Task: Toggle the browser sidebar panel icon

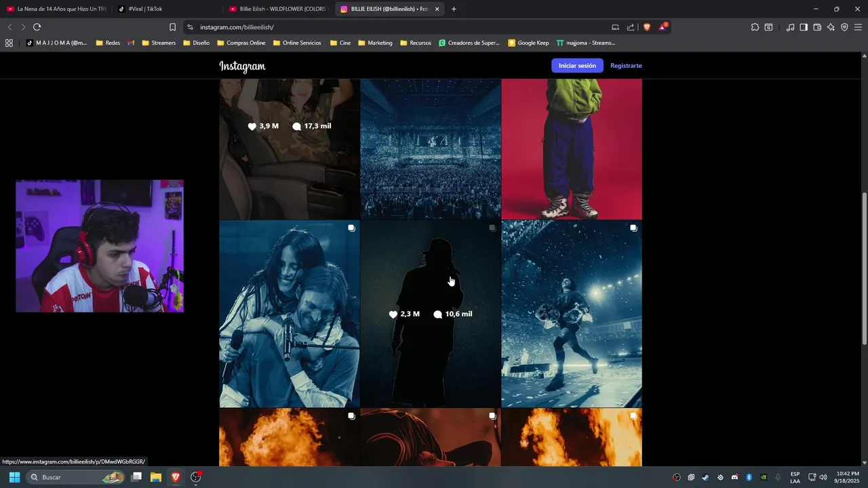Action: [804, 27]
